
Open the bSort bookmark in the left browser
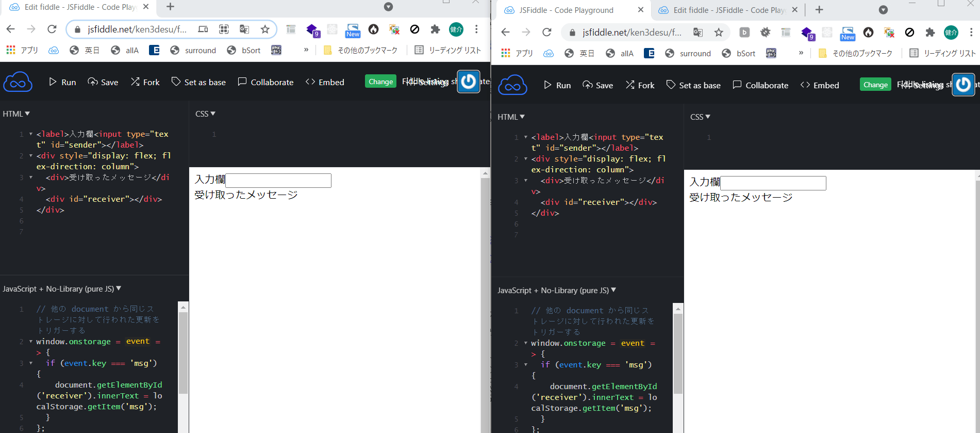tap(244, 51)
